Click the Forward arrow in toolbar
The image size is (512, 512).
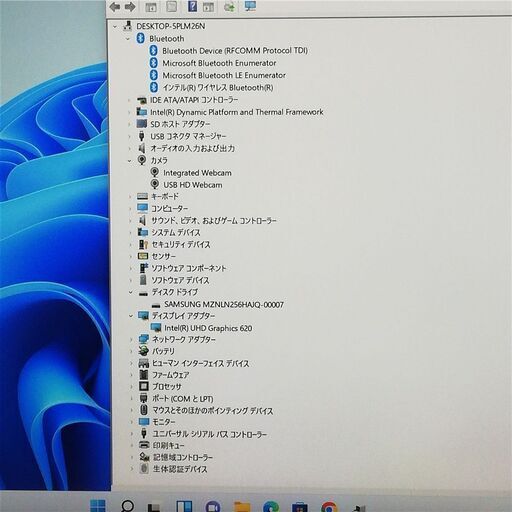point(130,7)
